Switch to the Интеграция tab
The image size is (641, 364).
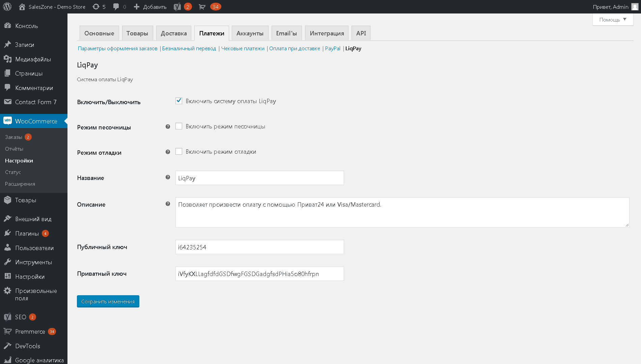click(x=327, y=33)
